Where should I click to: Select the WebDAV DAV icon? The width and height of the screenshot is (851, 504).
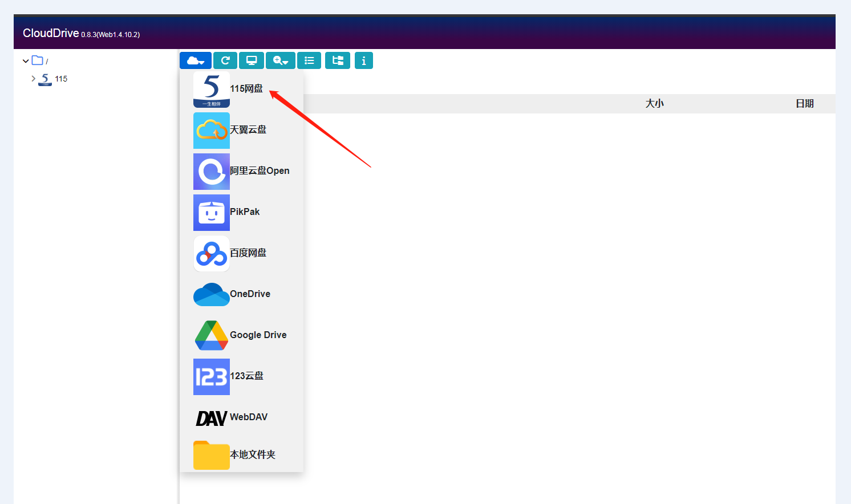(x=212, y=418)
